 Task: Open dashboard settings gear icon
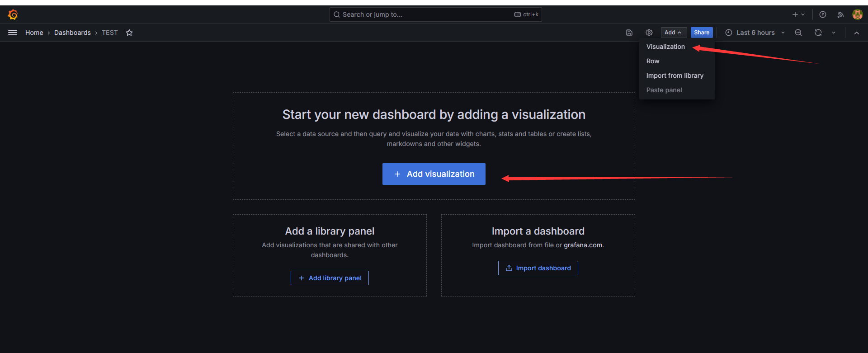tap(649, 33)
